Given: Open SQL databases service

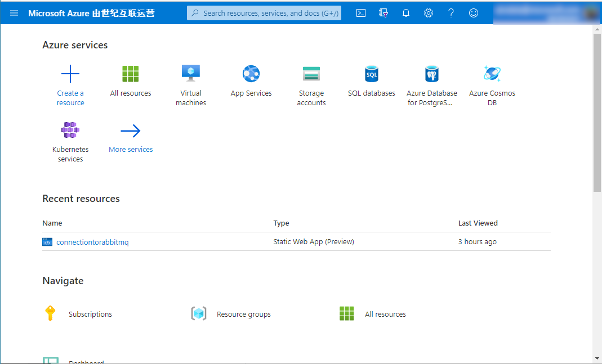Looking at the screenshot, I should point(372,82).
